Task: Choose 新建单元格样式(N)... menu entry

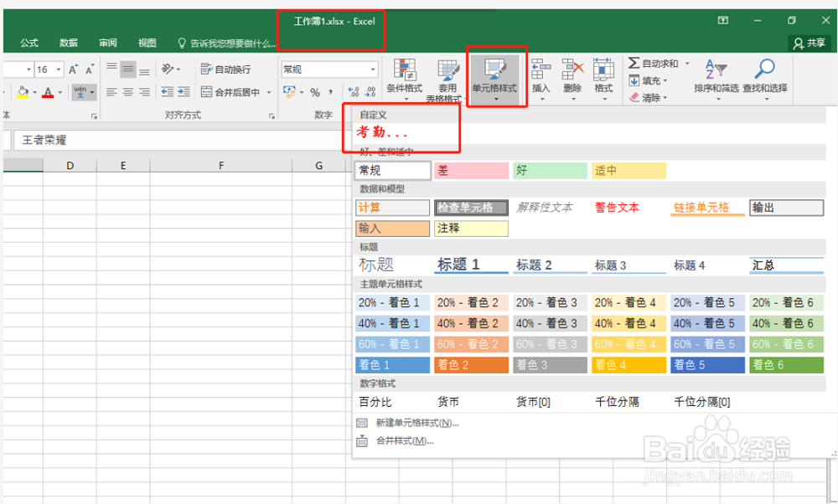Action: pos(408,423)
